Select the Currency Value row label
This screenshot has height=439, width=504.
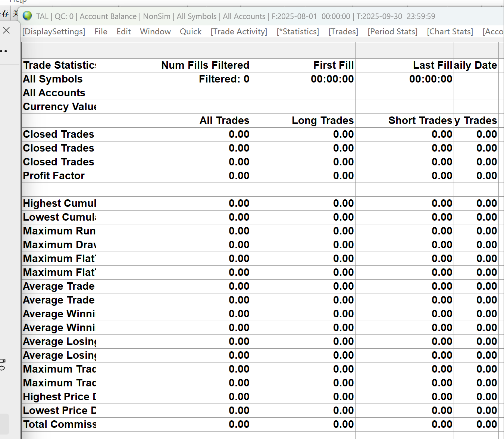pos(59,107)
